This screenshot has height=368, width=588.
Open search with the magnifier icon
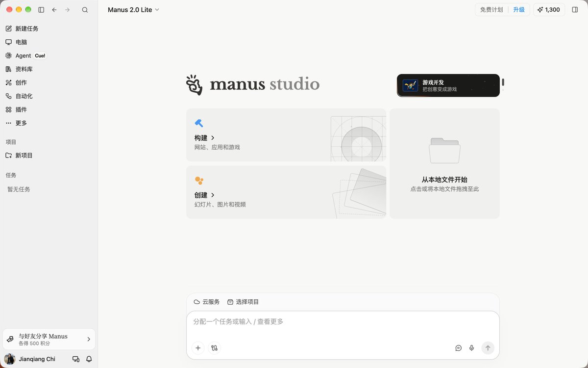pos(85,10)
